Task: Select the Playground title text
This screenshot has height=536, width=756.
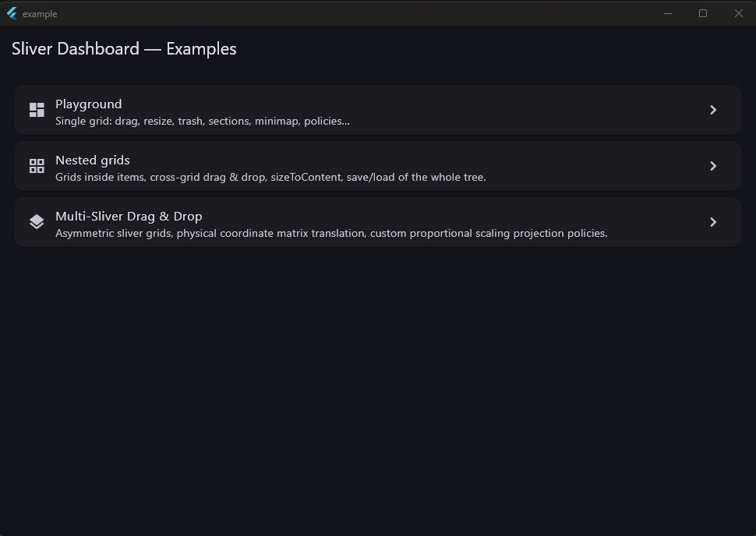Action: 89,104
